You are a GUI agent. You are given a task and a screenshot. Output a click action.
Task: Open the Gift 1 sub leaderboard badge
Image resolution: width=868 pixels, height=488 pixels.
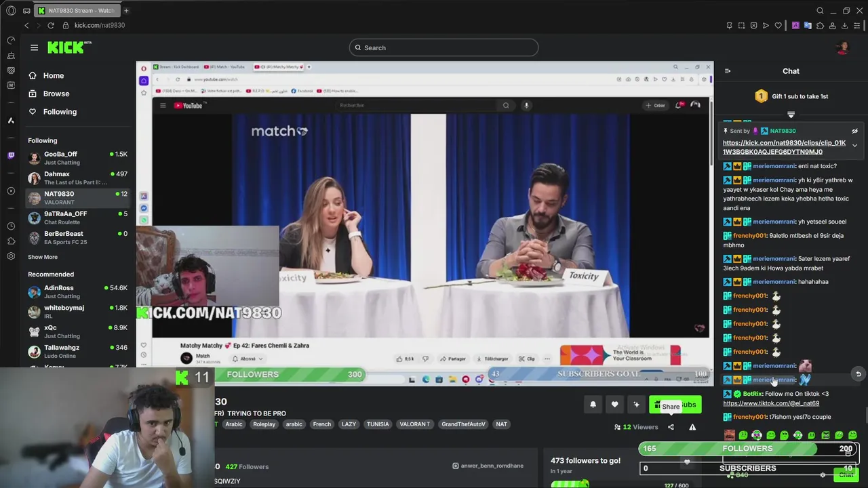coord(761,96)
